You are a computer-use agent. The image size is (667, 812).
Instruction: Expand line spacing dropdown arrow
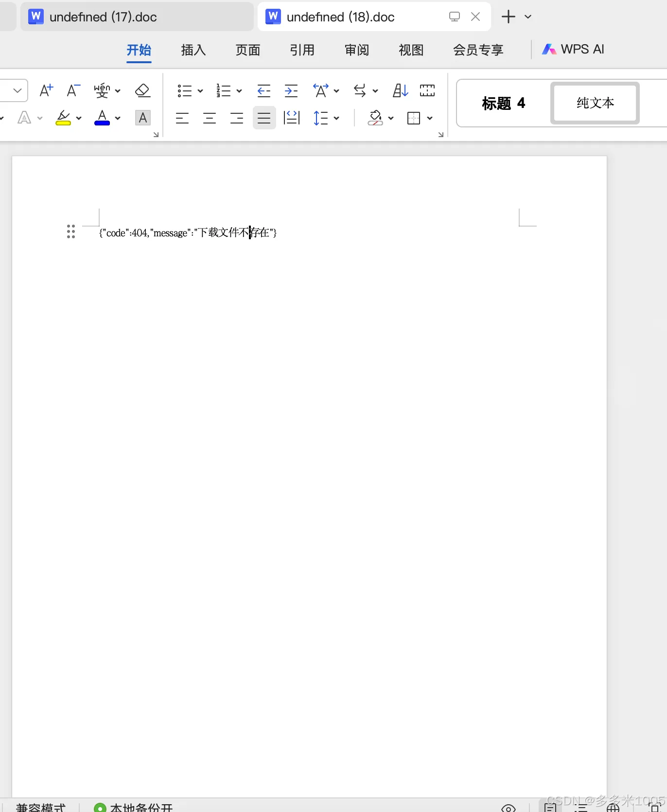coord(336,118)
